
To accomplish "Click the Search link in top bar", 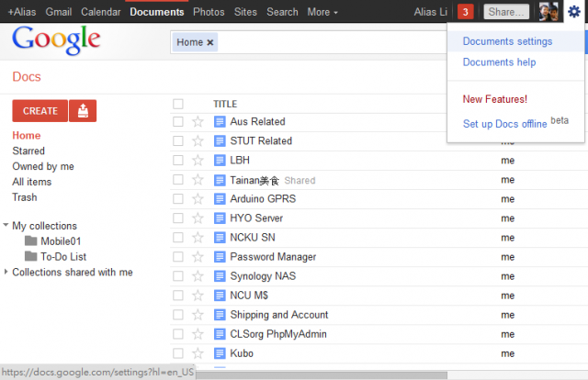I will pyautogui.click(x=282, y=12).
